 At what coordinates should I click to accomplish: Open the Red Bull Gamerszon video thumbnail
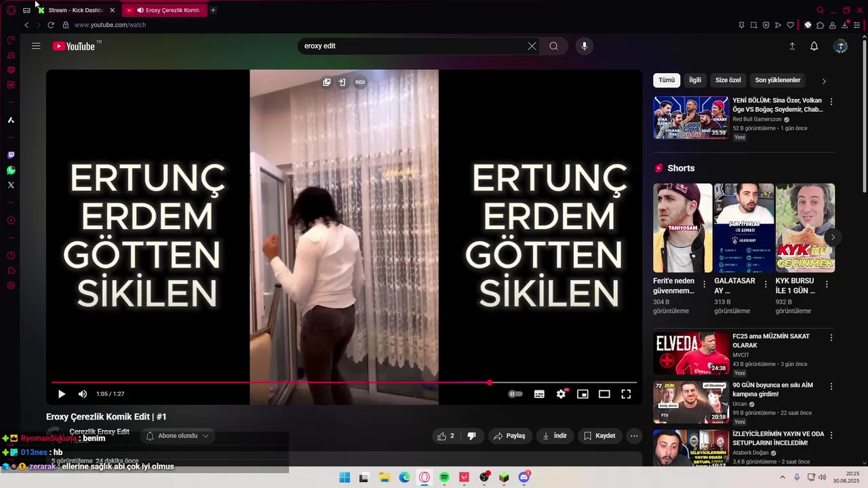click(x=690, y=117)
